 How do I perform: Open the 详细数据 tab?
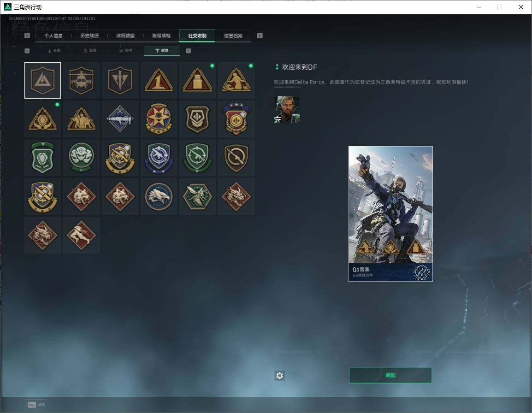click(x=125, y=35)
